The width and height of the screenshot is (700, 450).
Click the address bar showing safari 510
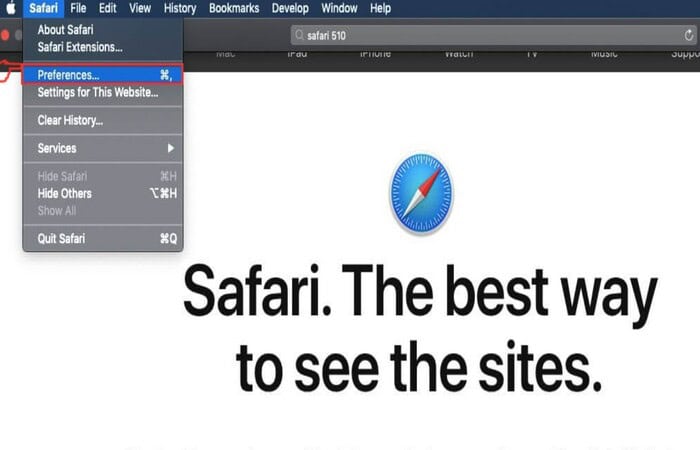click(x=494, y=35)
